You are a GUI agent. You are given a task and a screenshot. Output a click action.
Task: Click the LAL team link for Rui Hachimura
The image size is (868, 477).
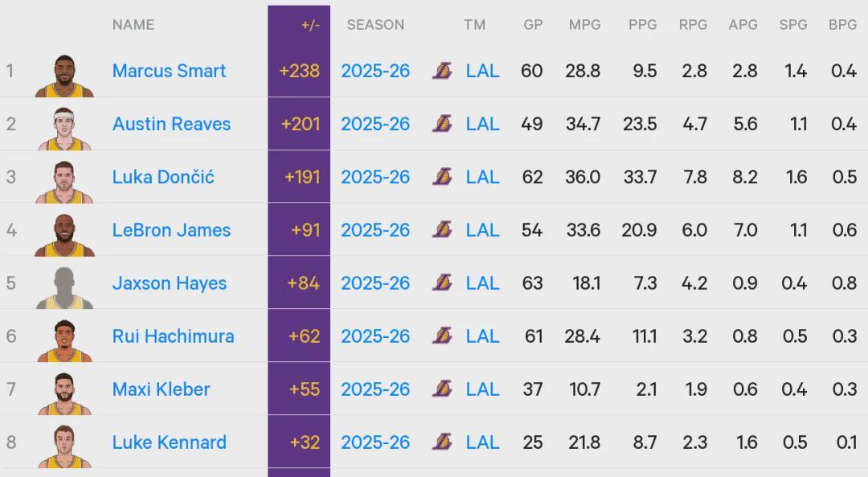tap(482, 336)
